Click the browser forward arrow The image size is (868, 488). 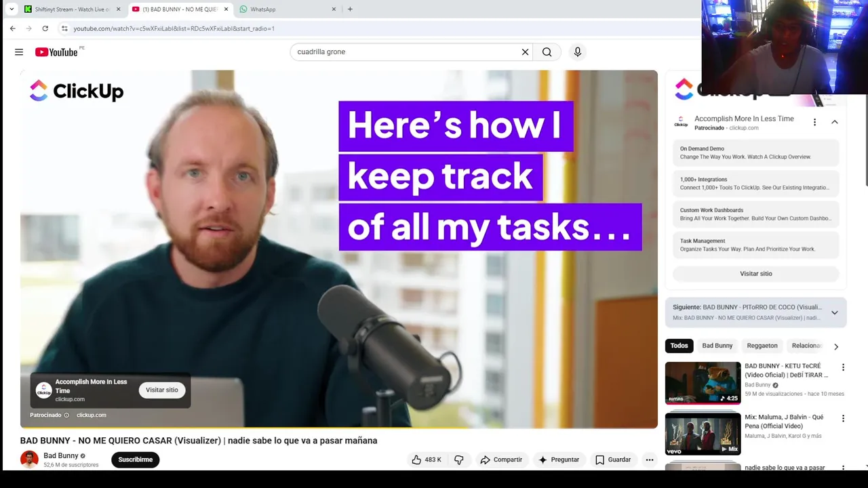coord(28,28)
